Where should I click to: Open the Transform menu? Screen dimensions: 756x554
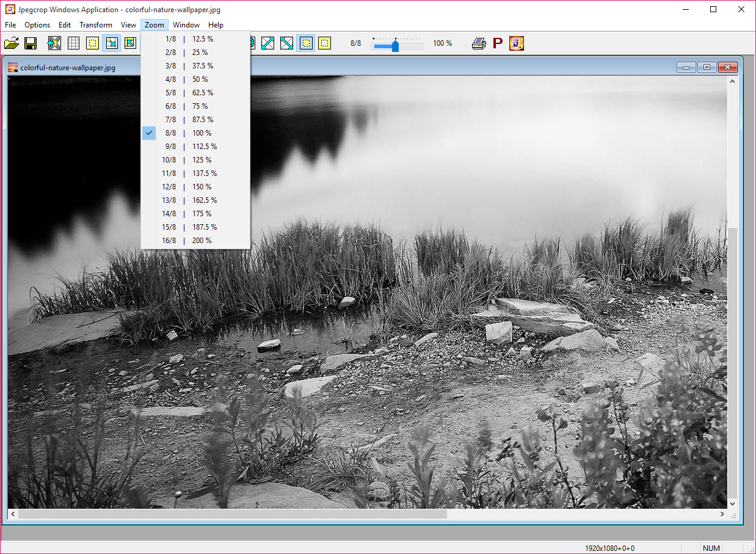(x=96, y=25)
